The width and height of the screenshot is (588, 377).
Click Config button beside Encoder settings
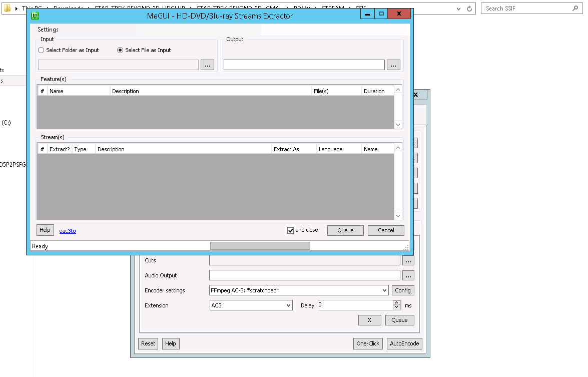(x=403, y=290)
